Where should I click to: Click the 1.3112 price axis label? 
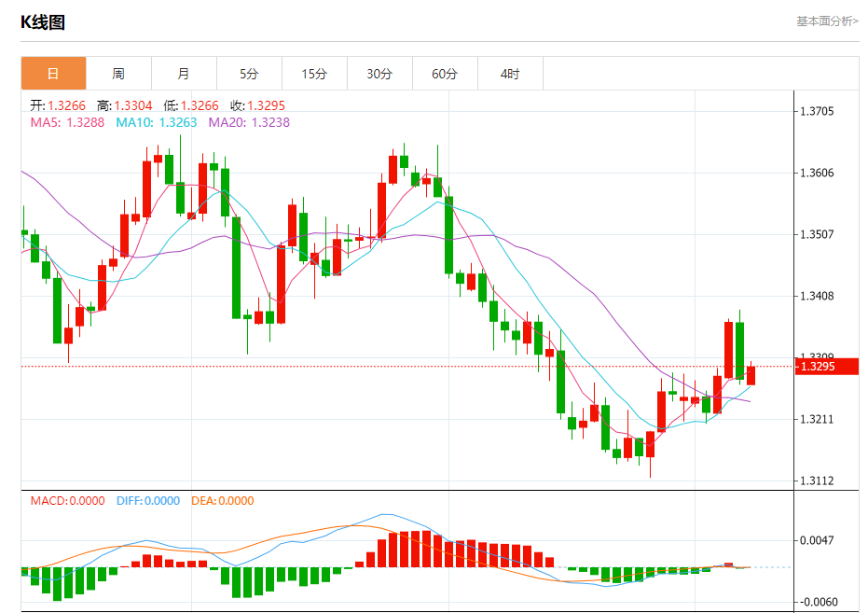coord(817,481)
